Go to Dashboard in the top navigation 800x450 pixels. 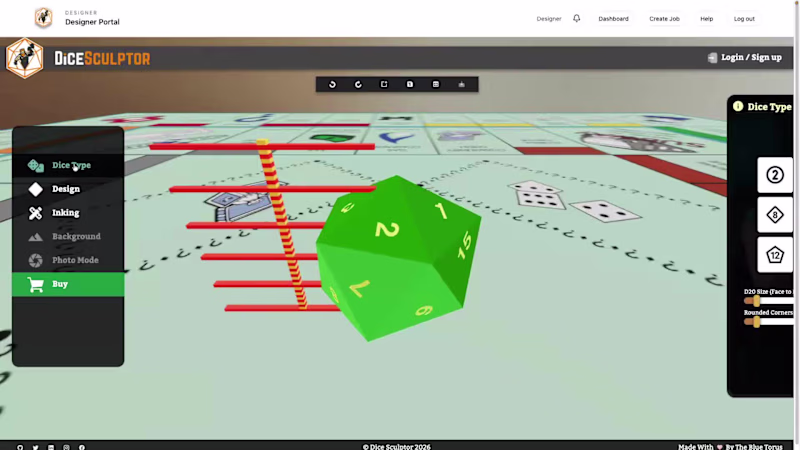coord(613,18)
